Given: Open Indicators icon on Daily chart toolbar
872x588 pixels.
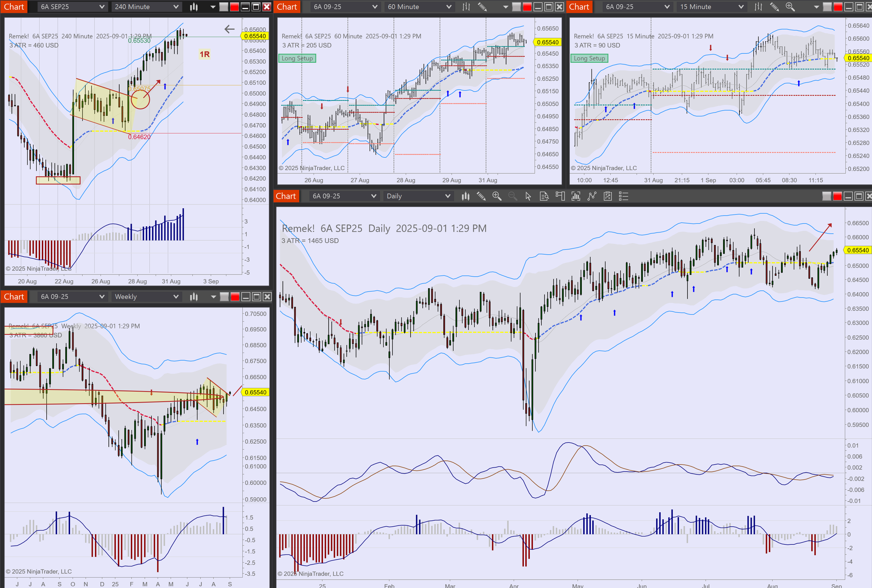Looking at the screenshot, I should (x=592, y=196).
